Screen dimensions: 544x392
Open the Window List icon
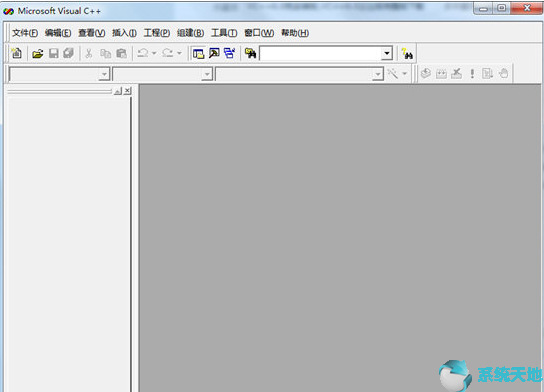pyautogui.click(x=230, y=53)
